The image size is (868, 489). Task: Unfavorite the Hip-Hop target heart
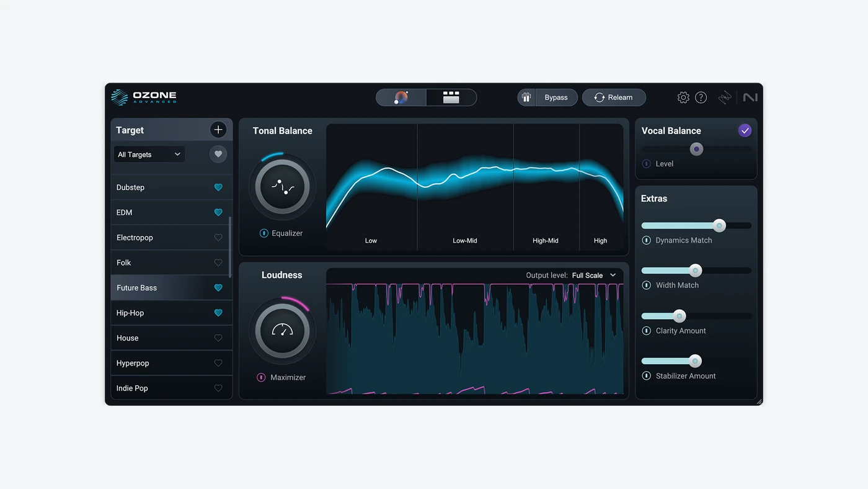point(218,313)
